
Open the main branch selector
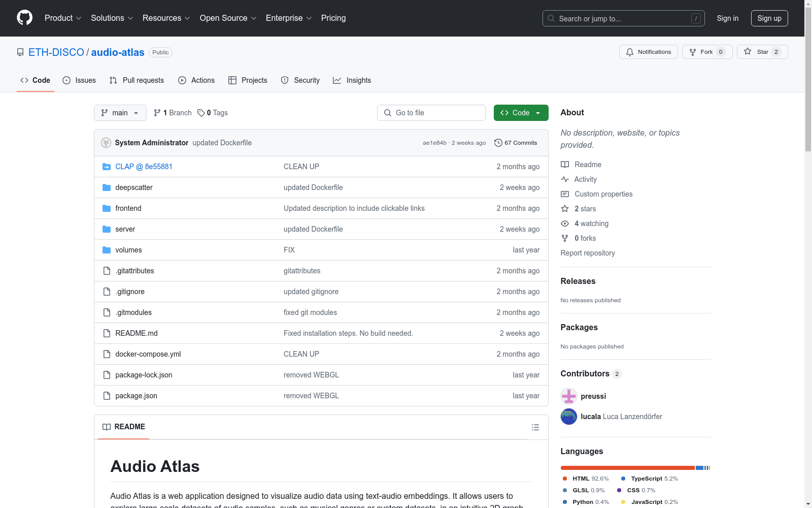[120, 113]
